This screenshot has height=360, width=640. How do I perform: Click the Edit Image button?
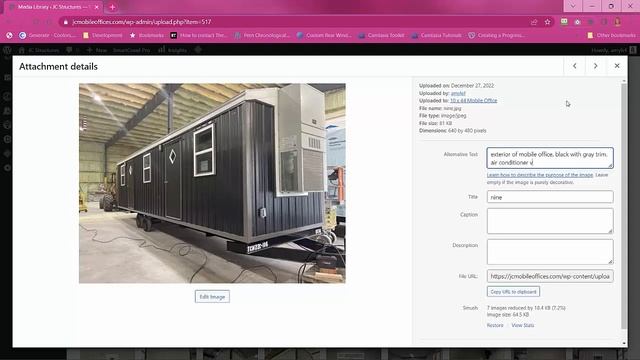pos(212,297)
